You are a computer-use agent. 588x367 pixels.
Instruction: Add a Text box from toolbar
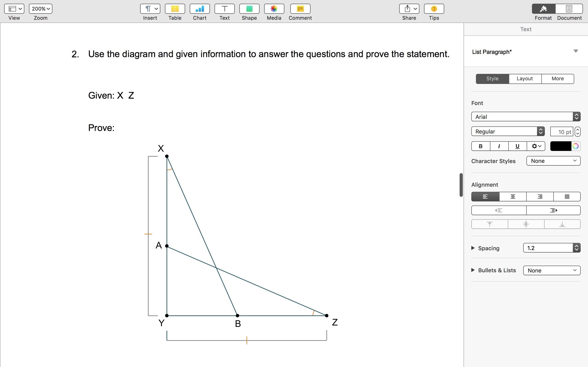[224, 9]
